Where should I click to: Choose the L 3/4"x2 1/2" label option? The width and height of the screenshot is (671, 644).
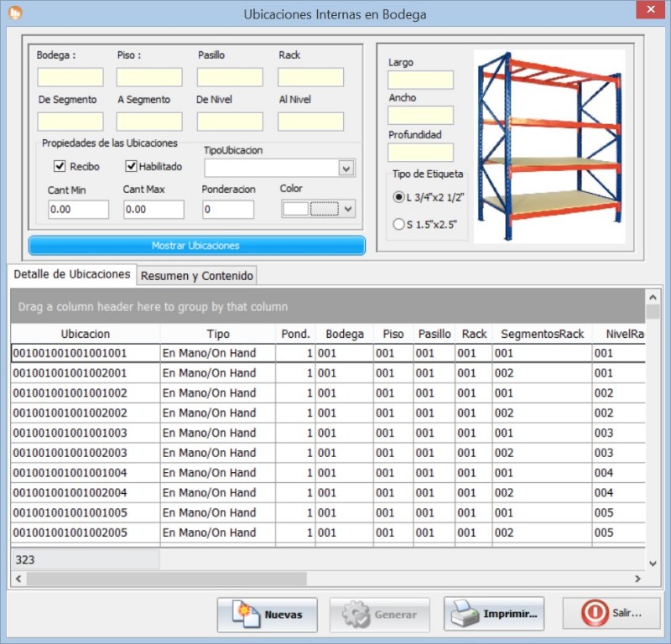398,196
